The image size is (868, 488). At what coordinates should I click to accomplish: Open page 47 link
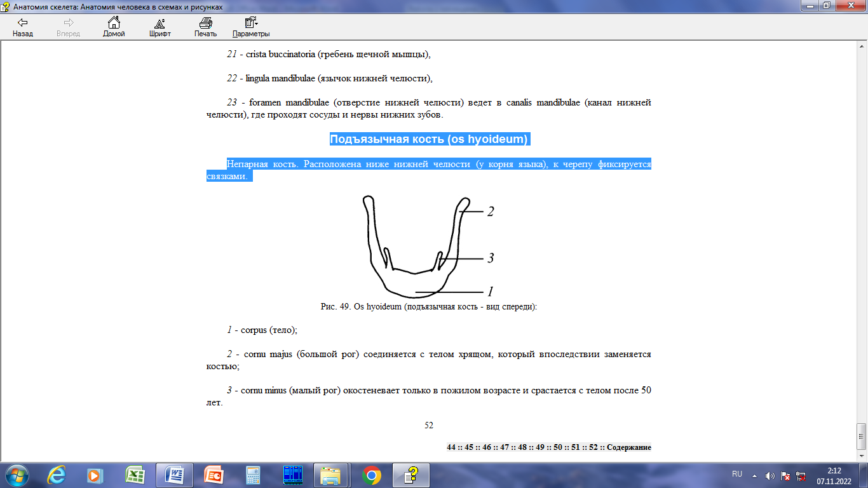(x=505, y=447)
